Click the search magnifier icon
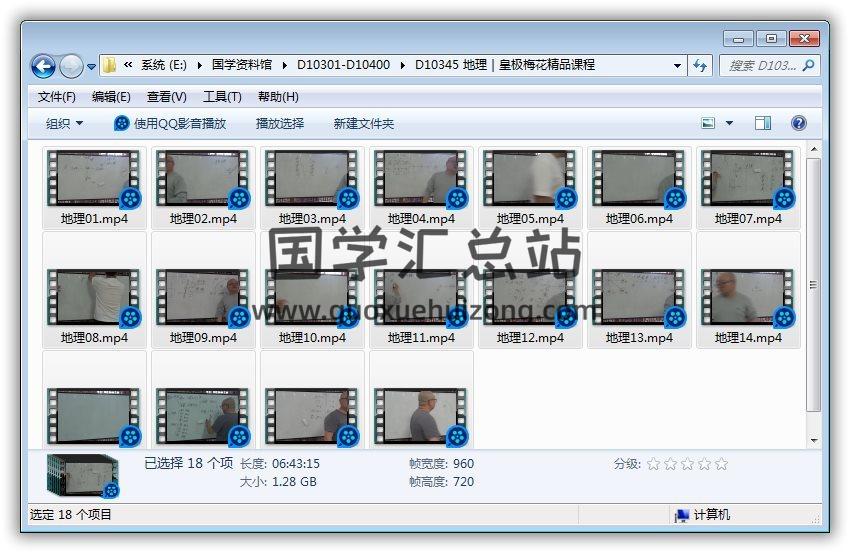 pos(808,65)
